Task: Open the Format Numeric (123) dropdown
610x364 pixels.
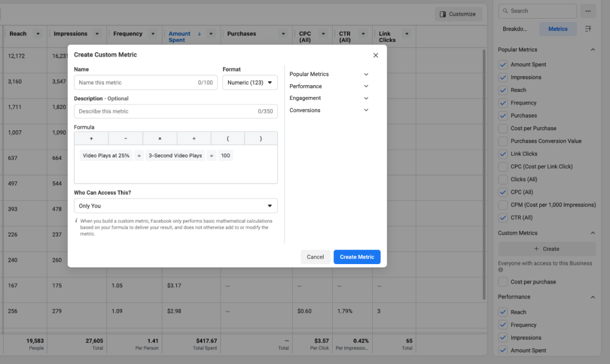Action: pyautogui.click(x=250, y=82)
